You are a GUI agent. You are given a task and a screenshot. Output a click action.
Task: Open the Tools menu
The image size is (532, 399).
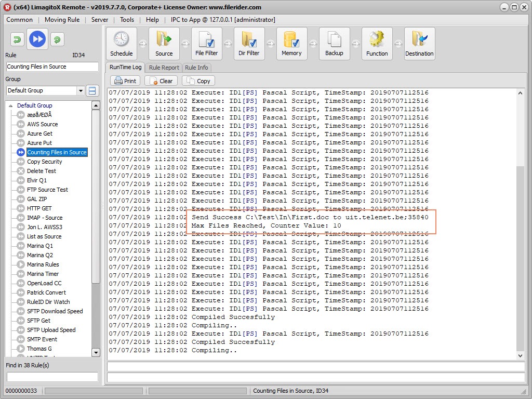coord(127,20)
